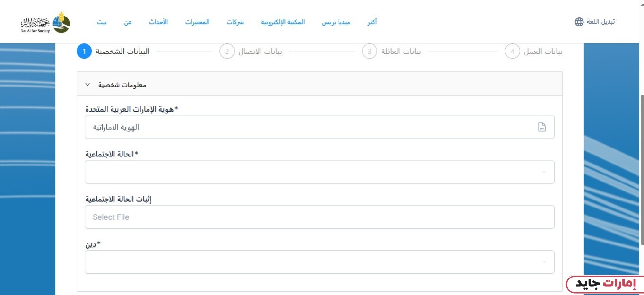
Task: Click the globe language icon
Action: coord(579,22)
